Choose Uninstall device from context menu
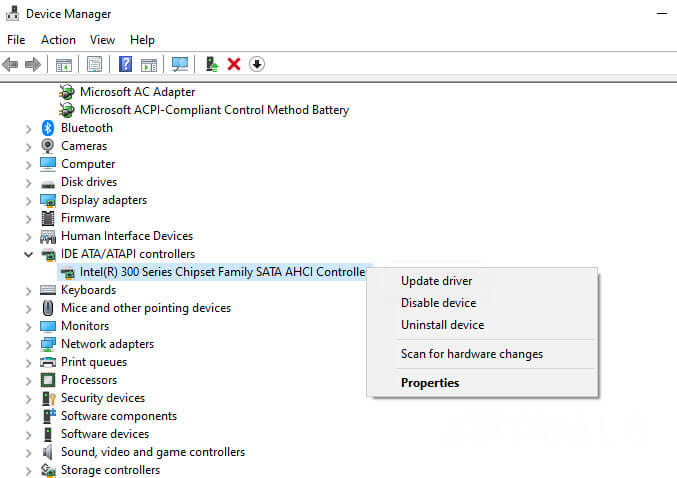This screenshot has width=677, height=478. pyautogui.click(x=442, y=325)
